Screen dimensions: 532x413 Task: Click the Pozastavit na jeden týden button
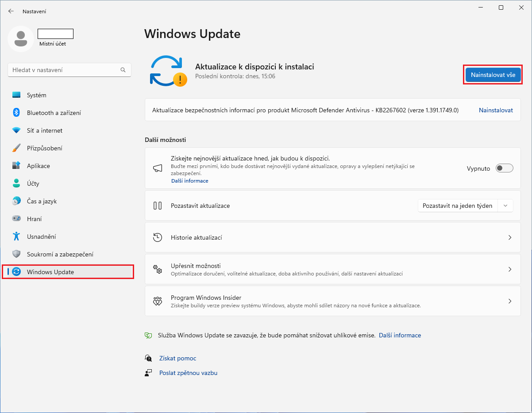coord(458,206)
